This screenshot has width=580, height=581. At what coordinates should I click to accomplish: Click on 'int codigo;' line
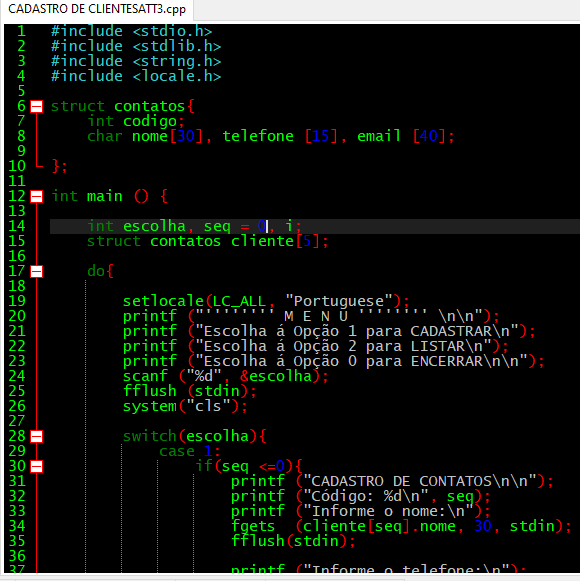point(136,122)
